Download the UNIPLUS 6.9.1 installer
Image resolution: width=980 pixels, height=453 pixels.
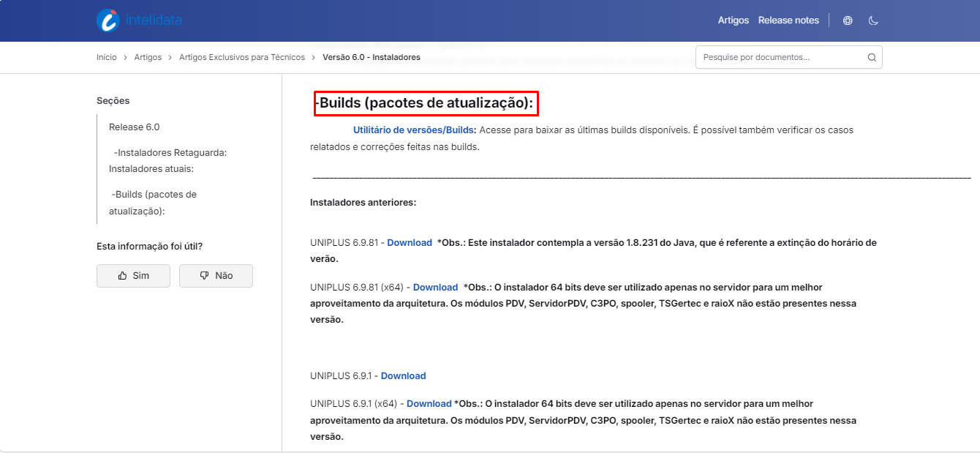click(x=403, y=376)
